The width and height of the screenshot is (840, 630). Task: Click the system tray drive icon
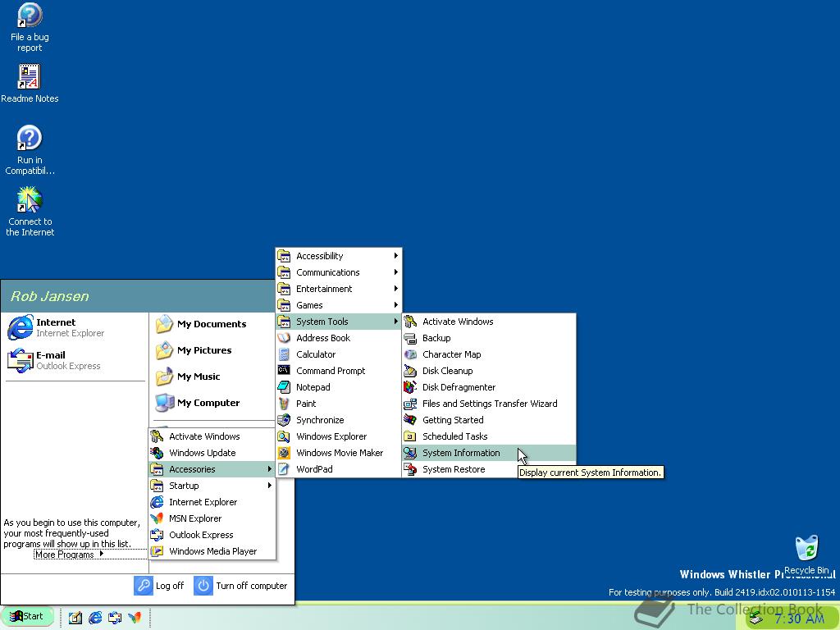[x=756, y=619]
